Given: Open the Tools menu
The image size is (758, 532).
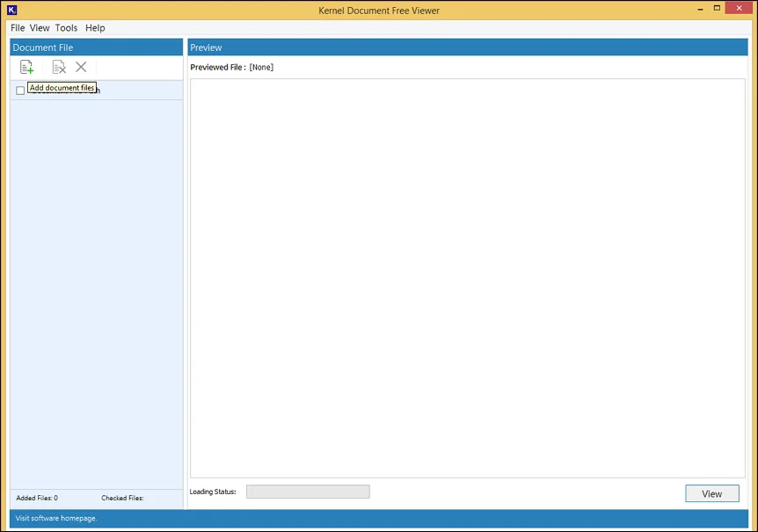Looking at the screenshot, I should [66, 28].
